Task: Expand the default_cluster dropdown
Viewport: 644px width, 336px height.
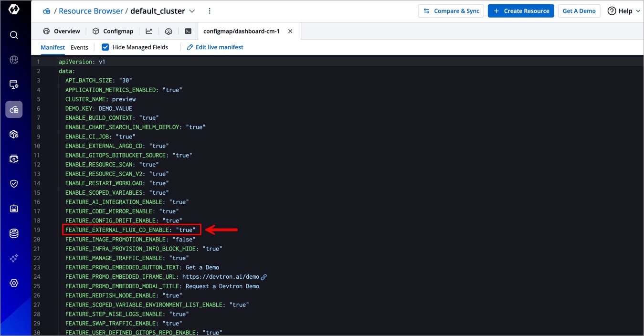Action: 192,11
